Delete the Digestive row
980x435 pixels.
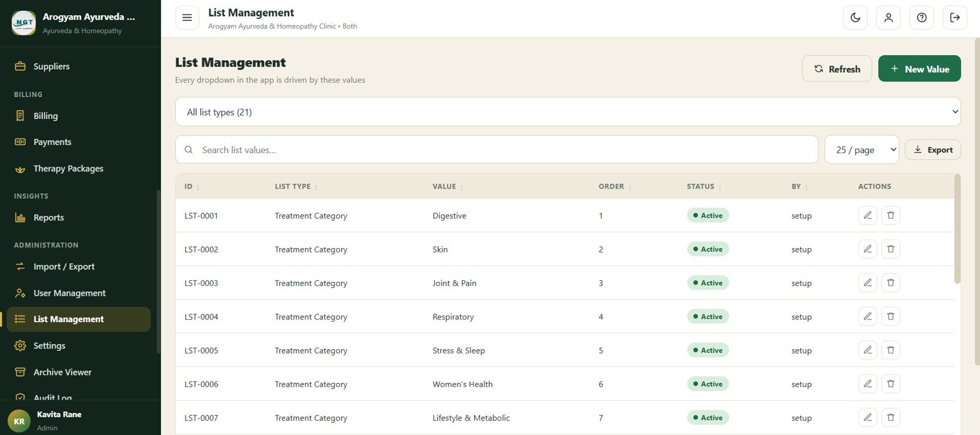(891, 215)
